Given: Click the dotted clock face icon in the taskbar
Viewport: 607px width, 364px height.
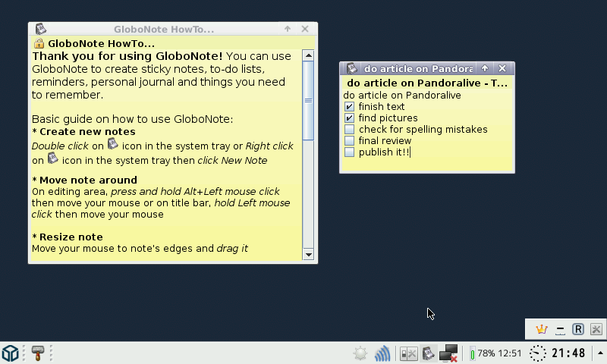Looking at the screenshot, I should click(538, 353).
